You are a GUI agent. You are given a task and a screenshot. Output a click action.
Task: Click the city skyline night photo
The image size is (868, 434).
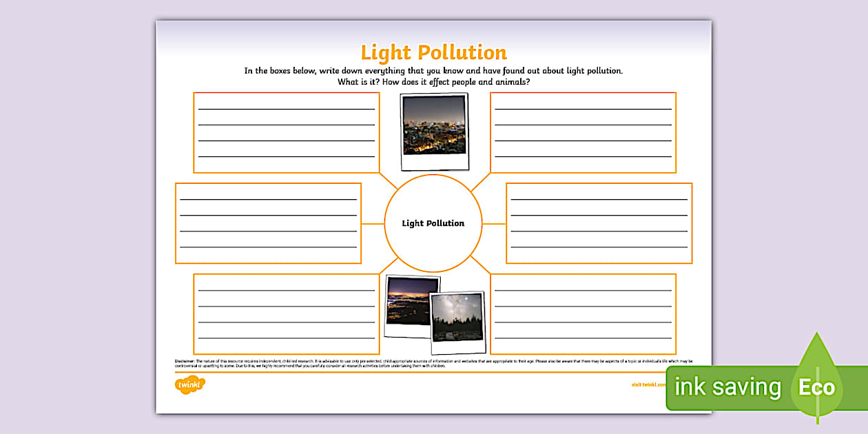433,130
